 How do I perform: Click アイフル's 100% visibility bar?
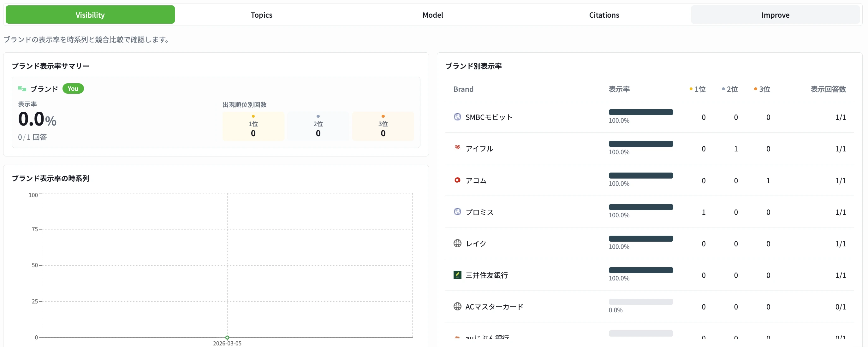641,144
